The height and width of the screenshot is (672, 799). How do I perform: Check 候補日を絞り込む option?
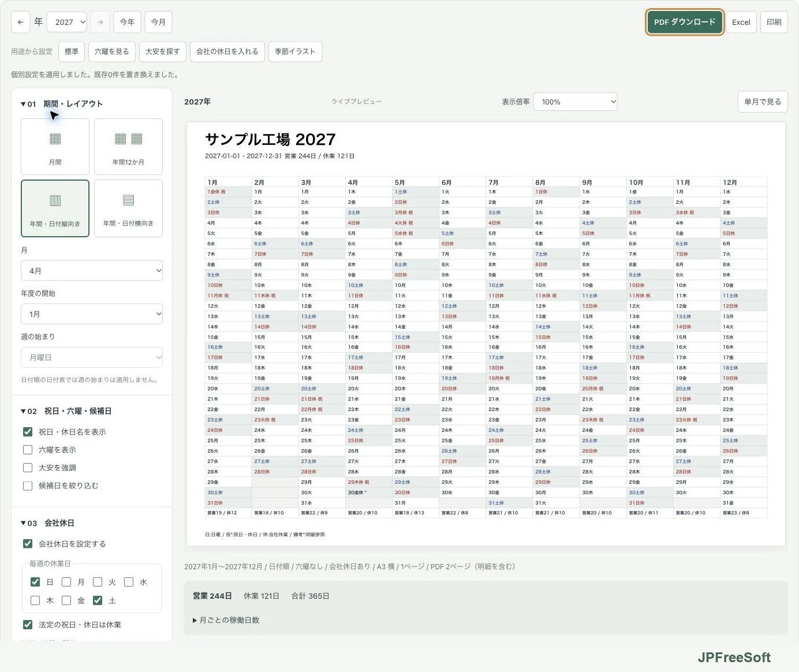point(28,486)
